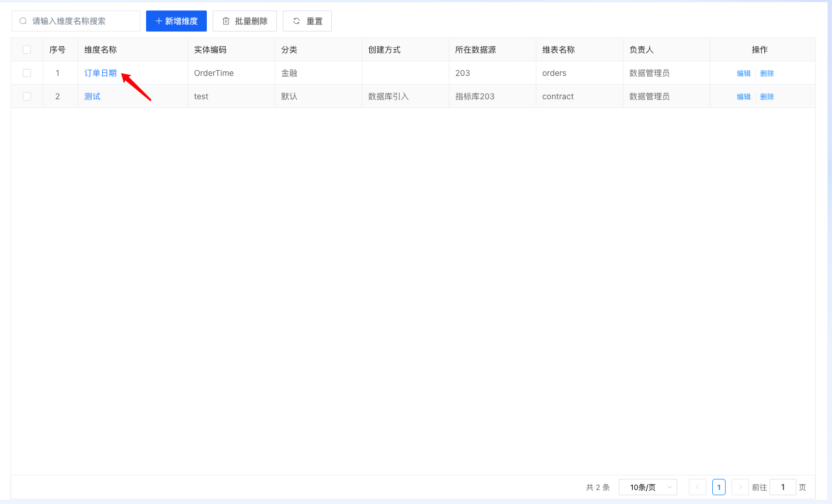Click 删除 for the OrderTime row
832x504 pixels.
pos(767,74)
